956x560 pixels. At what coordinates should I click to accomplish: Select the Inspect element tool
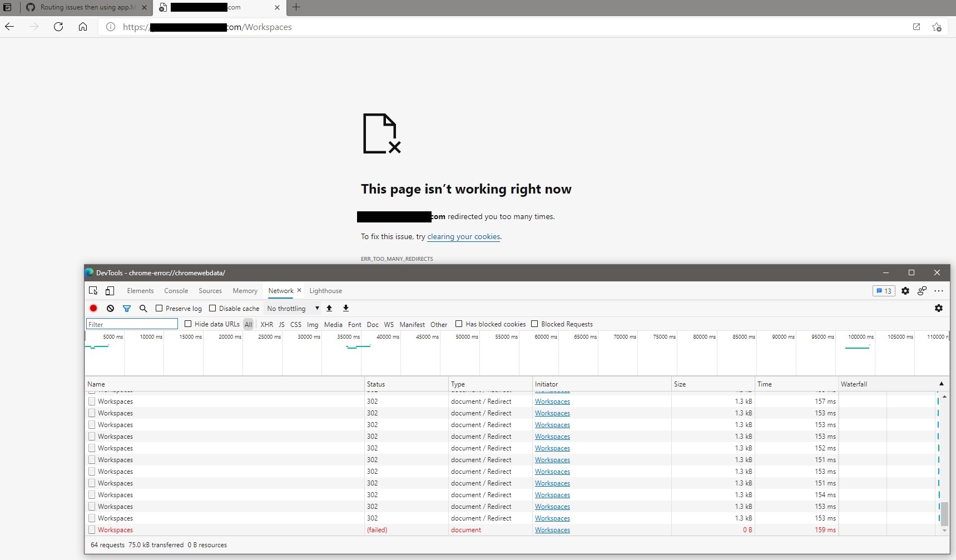click(x=93, y=291)
